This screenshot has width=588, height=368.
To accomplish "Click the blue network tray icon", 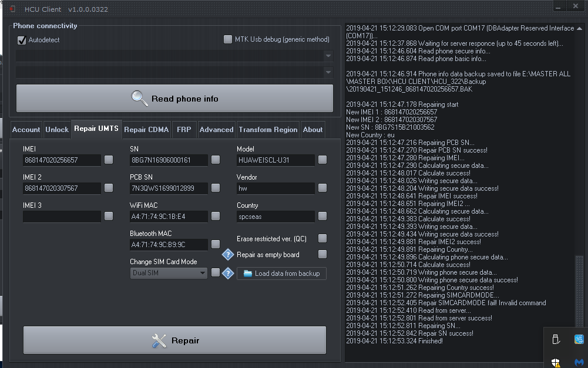I will click(579, 339).
